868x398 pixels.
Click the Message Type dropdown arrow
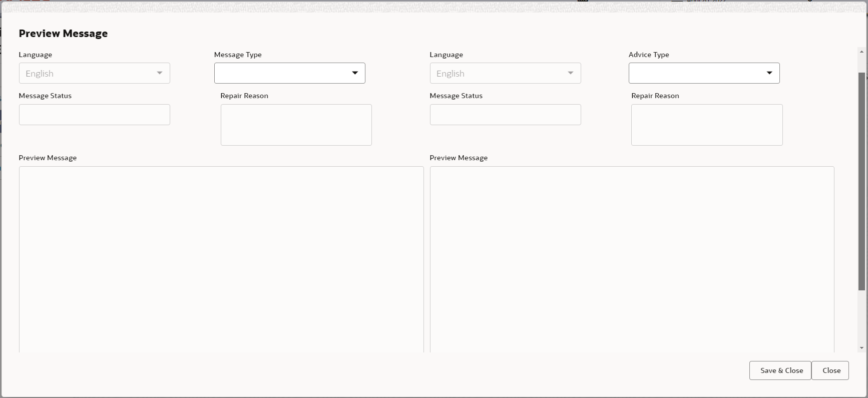tap(355, 73)
